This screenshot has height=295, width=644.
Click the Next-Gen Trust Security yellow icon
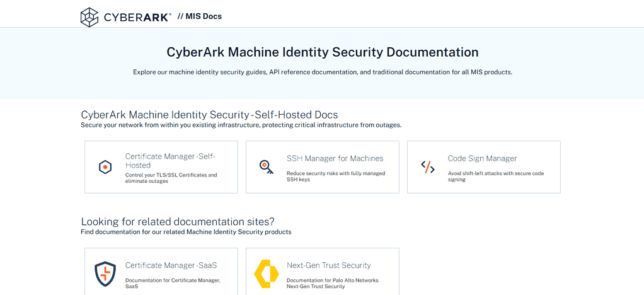tap(267, 274)
